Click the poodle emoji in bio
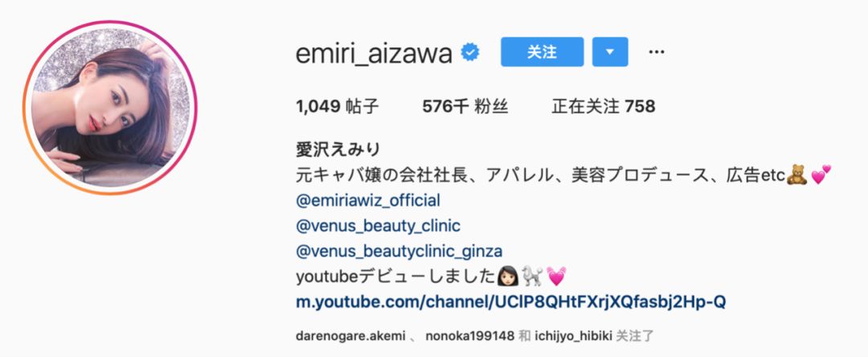The height and width of the screenshot is (357, 868). point(532,276)
